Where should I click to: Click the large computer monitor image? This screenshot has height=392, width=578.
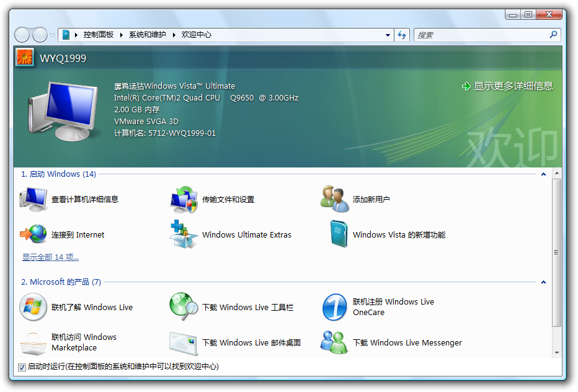point(63,112)
